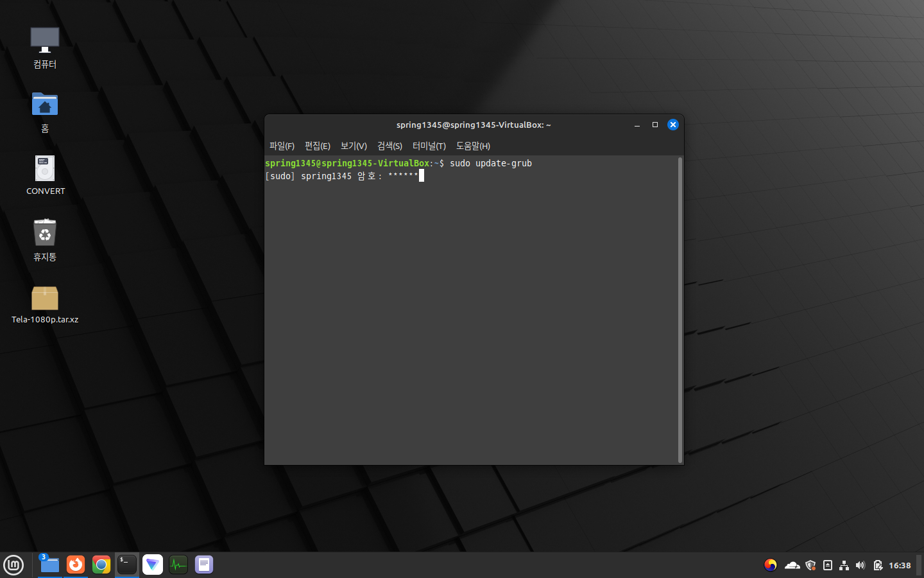Viewport: 924px width, 578px height.
Task: Close the terminal window
Action: click(673, 125)
